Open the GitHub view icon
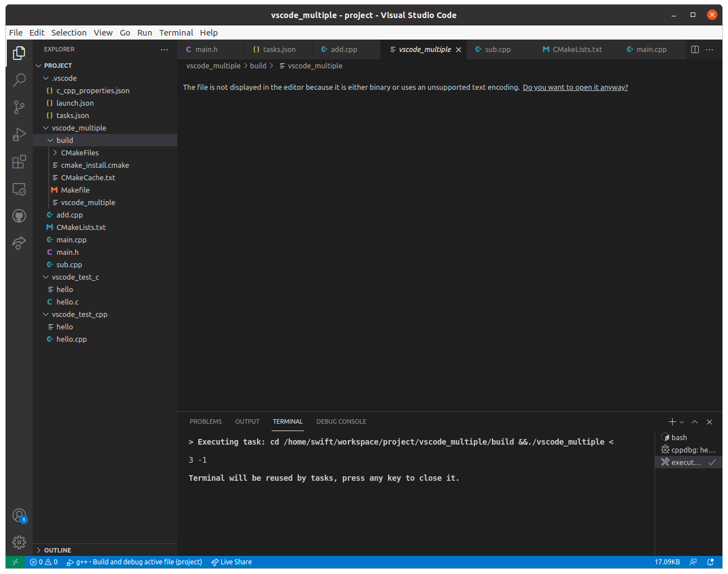 (19, 216)
